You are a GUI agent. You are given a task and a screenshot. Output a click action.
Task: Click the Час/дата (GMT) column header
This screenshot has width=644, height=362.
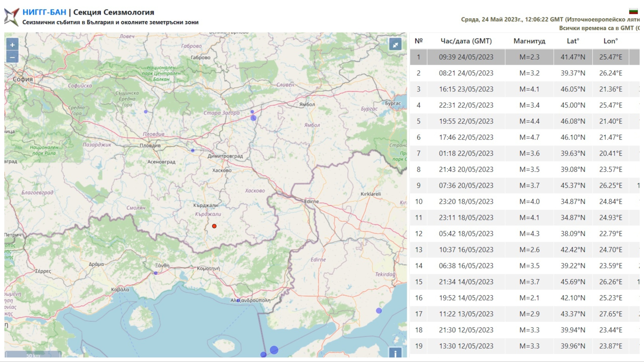466,41
